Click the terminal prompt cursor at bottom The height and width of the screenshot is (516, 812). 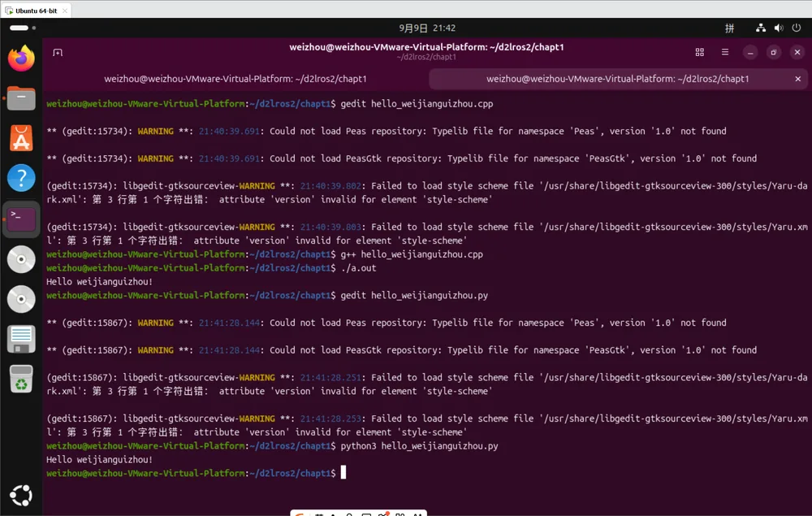coord(343,473)
